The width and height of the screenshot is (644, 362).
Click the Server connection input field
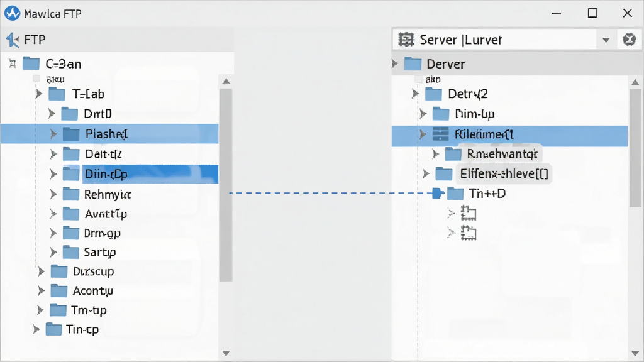coord(494,40)
